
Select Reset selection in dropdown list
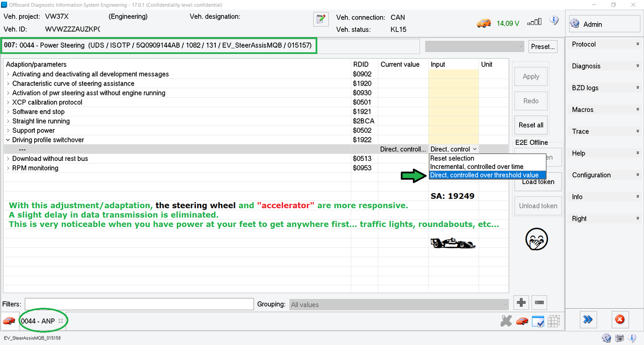pos(487,158)
